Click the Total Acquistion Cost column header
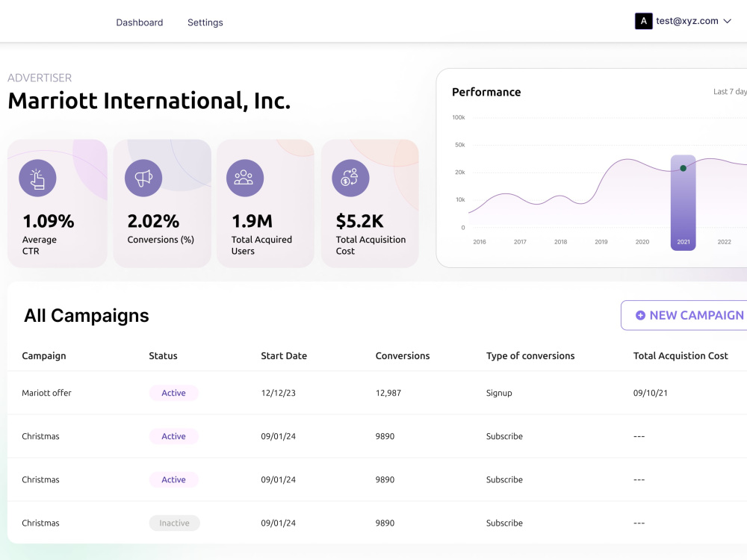Screen dimensions: 747x560 click(x=681, y=355)
